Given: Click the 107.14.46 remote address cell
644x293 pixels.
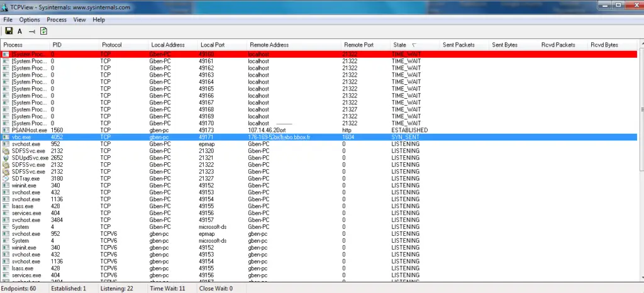Looking at the screenshot, I should [x=267, y=130].
